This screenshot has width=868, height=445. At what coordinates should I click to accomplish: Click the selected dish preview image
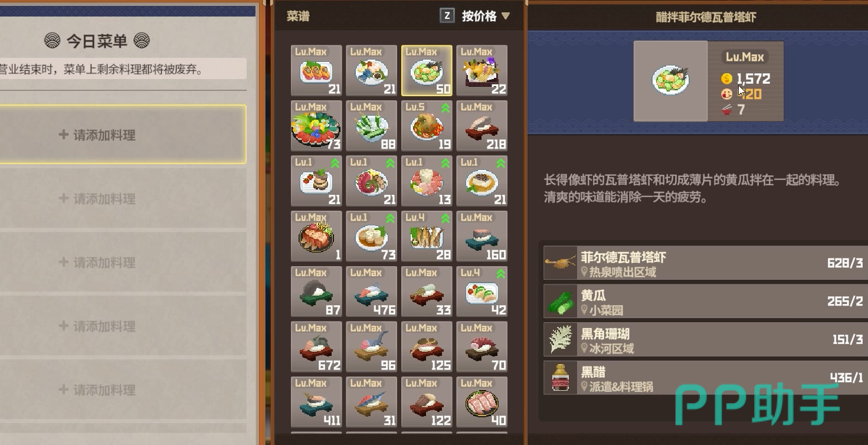coord(670,81)
